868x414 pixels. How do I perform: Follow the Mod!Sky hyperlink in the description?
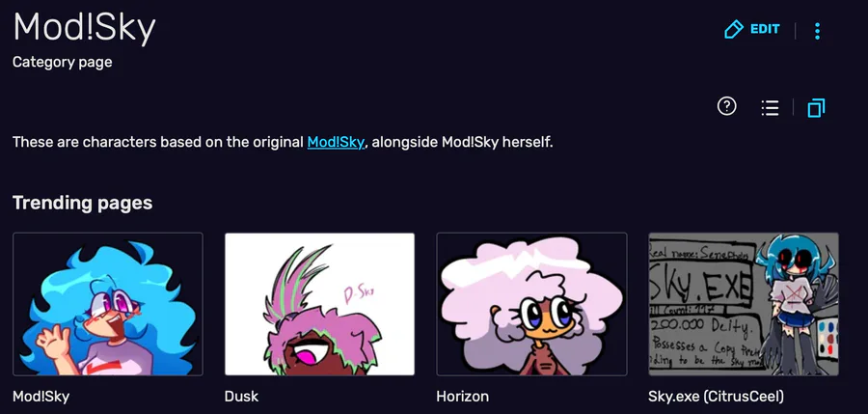click(336, 142)
